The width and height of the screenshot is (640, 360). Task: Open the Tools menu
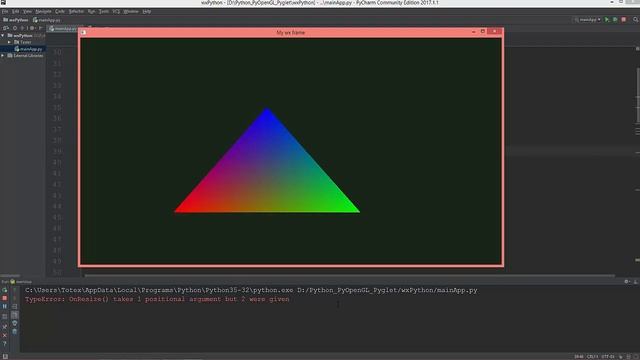(x=104, y=11)
